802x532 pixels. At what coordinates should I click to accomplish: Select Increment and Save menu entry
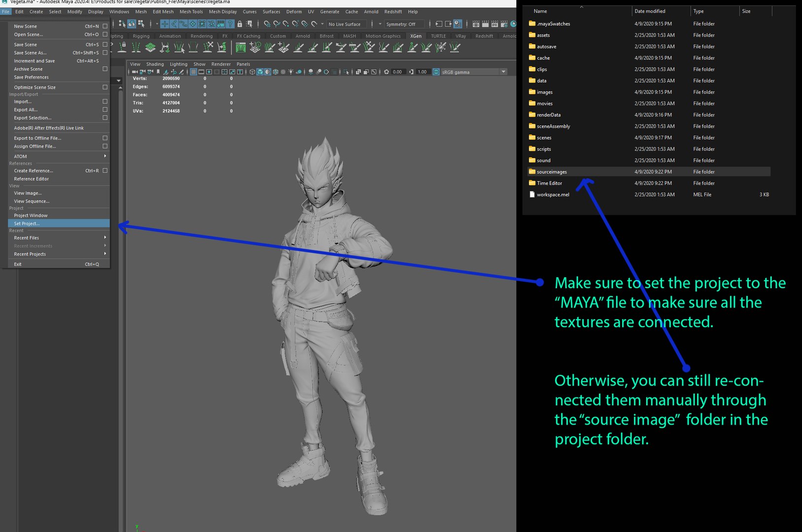tap(59, 61)
